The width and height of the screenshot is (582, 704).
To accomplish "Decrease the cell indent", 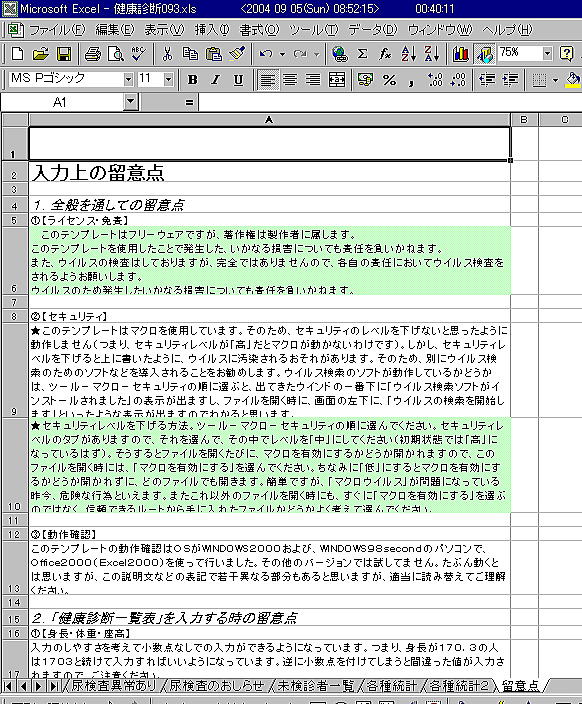I will (x=487, y=80).
